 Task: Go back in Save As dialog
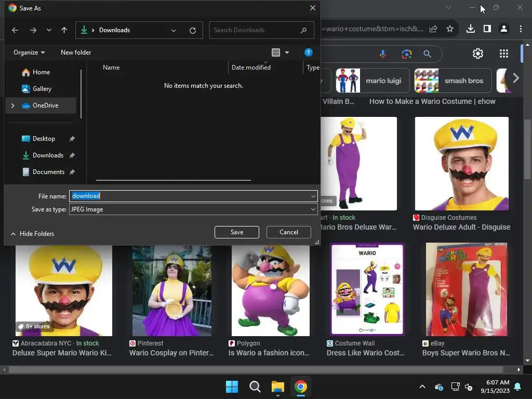(15, 30)
